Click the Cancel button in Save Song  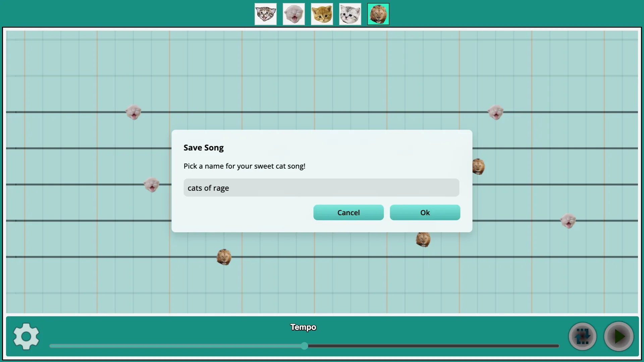pyautogui.click(x=348, y=213)
